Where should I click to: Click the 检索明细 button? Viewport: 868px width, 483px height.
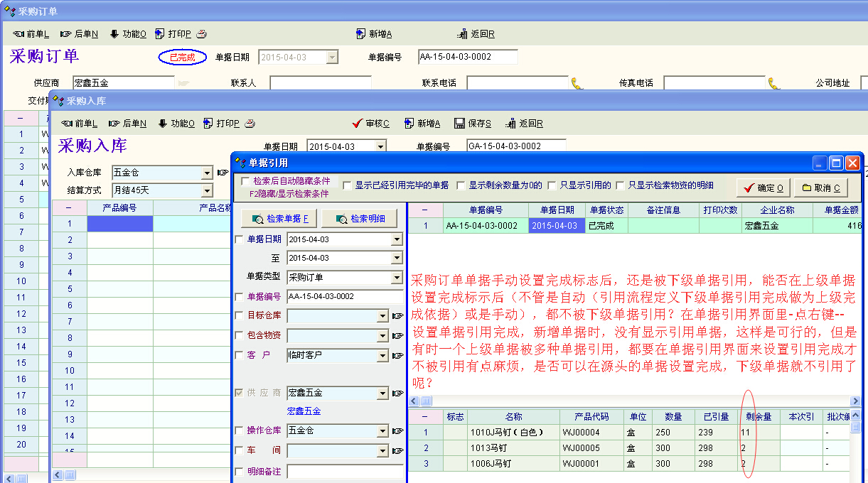(x=361, y=219)
